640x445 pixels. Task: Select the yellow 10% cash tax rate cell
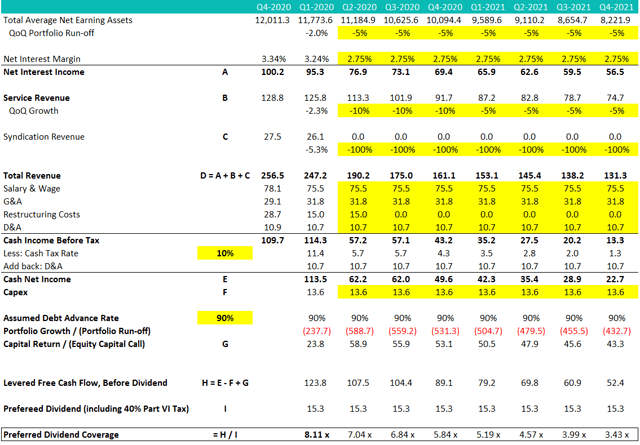pos(225,253)
